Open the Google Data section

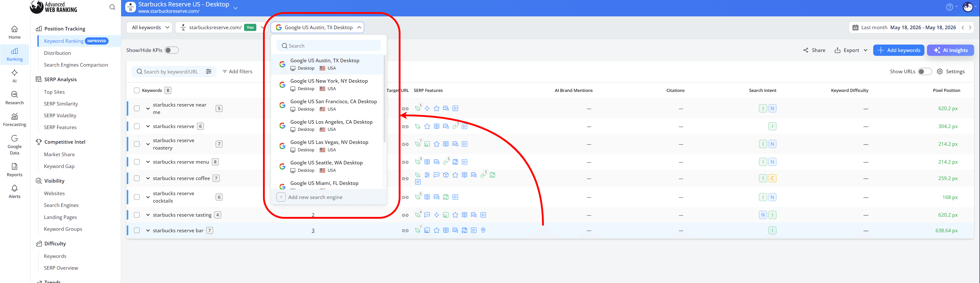pos(14,144)
